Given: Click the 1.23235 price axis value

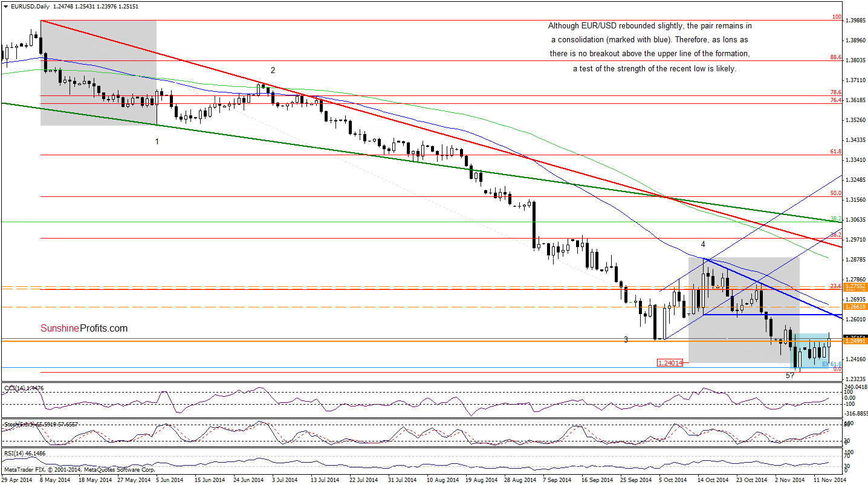Looking at the screenshot, I should [857, 379].
